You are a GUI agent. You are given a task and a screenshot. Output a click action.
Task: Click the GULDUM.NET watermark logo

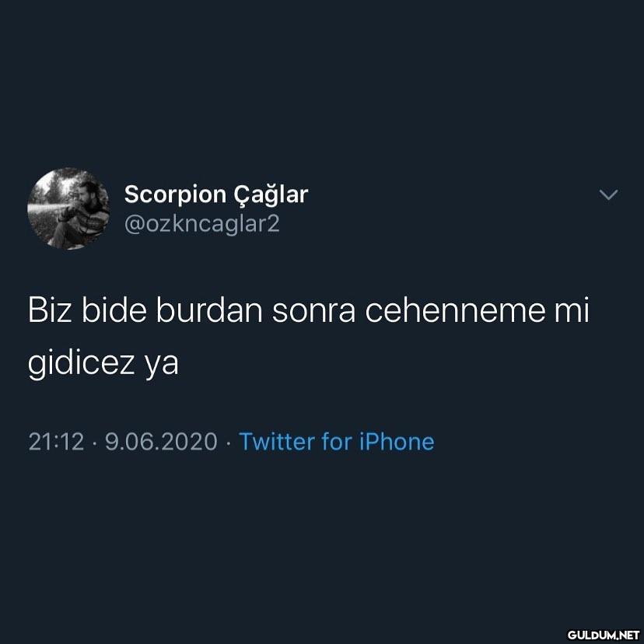[603, 635]
